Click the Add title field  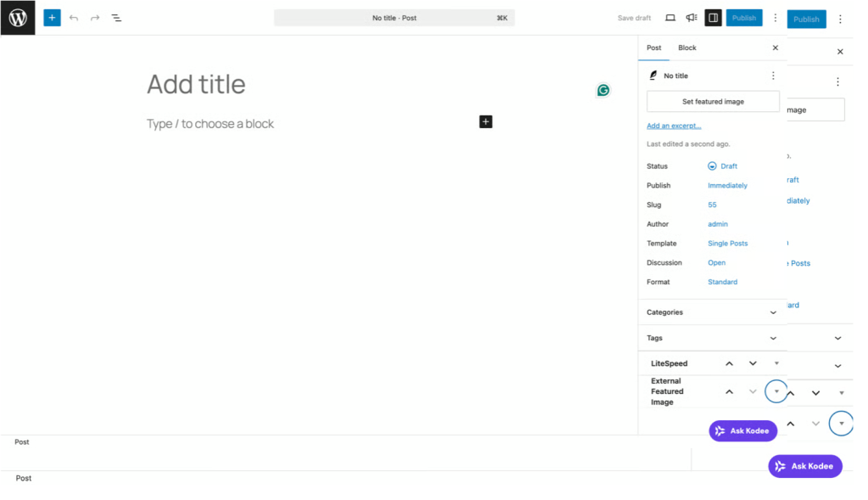tap(196, 84)
